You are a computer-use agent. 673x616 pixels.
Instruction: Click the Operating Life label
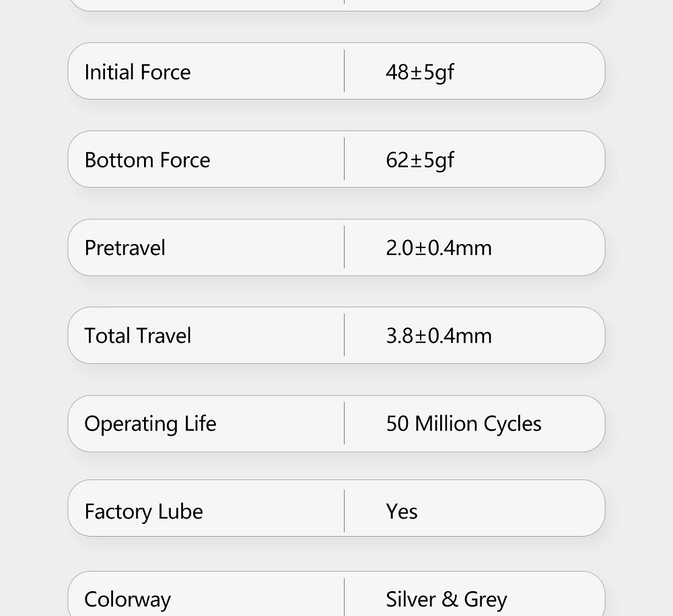click(150, 424)
